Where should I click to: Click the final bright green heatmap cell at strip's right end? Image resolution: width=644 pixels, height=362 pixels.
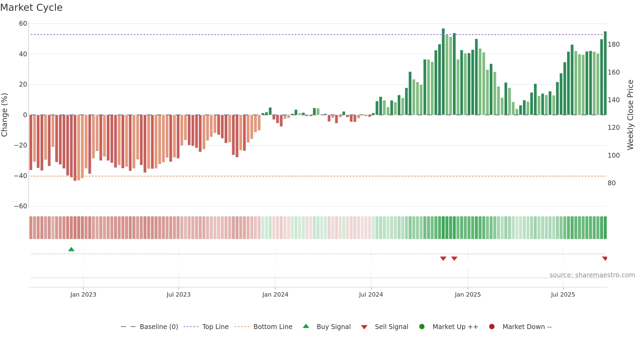click(x=605, y=228)
